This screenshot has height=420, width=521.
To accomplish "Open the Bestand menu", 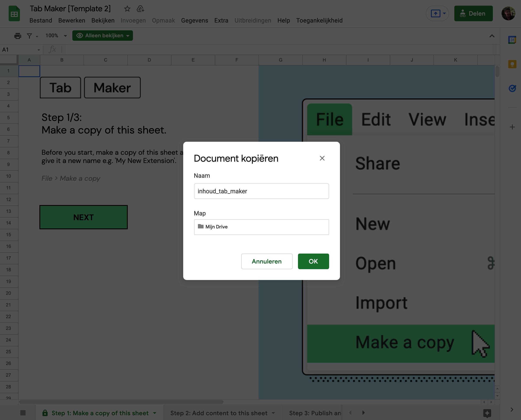I will tap(41, 21).
